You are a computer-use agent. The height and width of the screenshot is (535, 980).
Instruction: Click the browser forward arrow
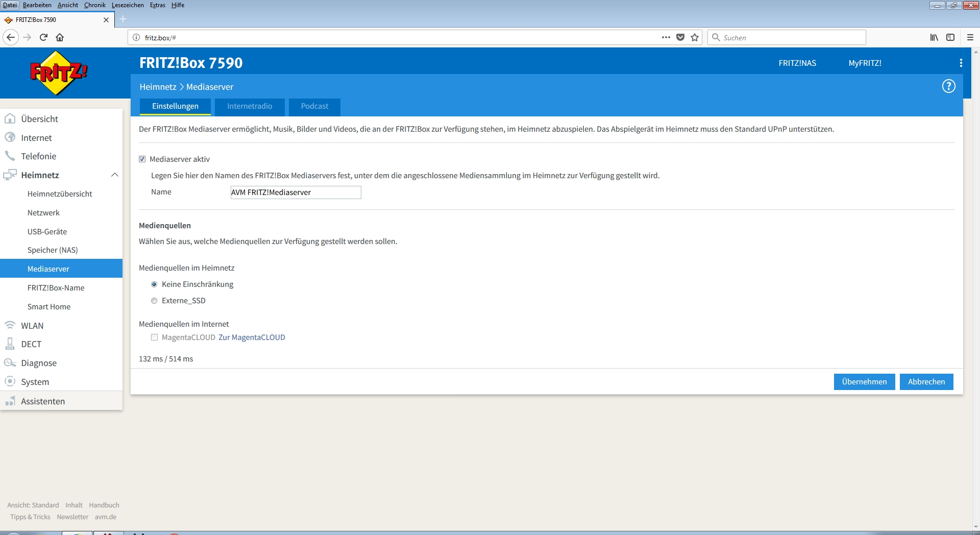click(27, 37)
